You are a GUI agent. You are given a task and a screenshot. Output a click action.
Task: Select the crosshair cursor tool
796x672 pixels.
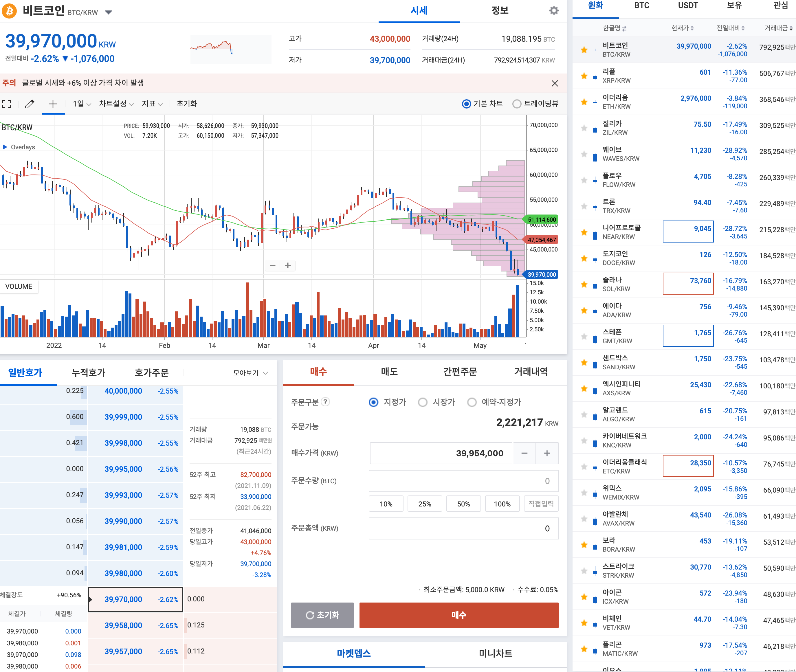pyautogui.click(x=53, y=104)
